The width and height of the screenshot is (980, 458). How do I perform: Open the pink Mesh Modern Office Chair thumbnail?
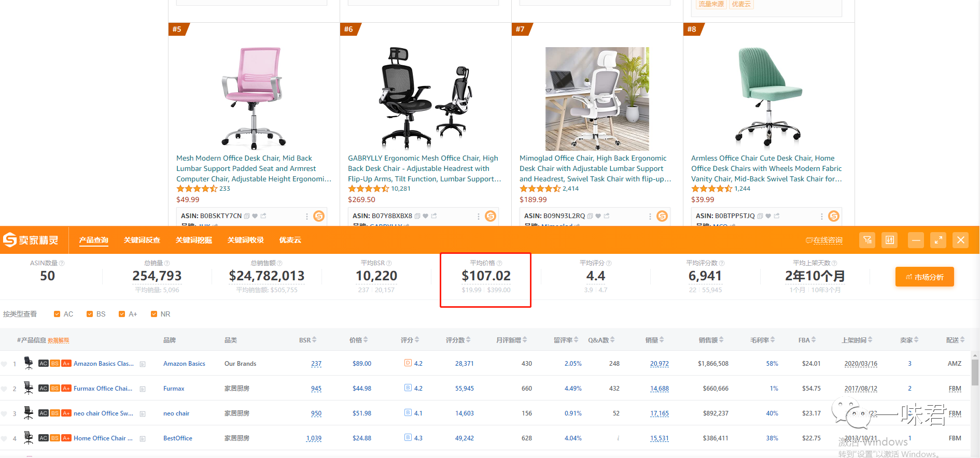(254, 97)
